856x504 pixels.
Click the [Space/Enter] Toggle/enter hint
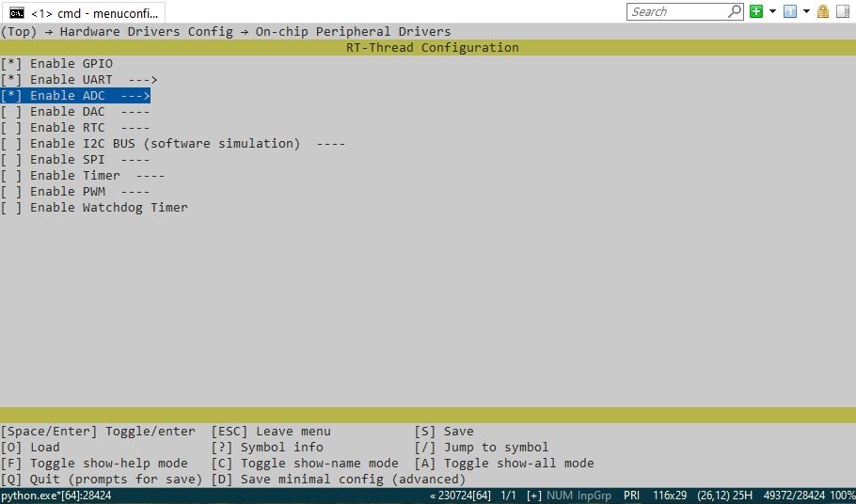(98, 432)
